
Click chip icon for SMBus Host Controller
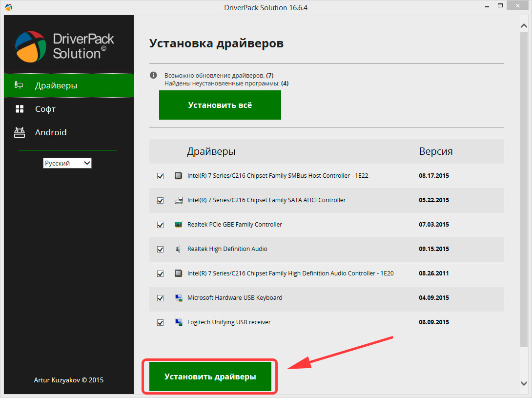coord(178,176)
